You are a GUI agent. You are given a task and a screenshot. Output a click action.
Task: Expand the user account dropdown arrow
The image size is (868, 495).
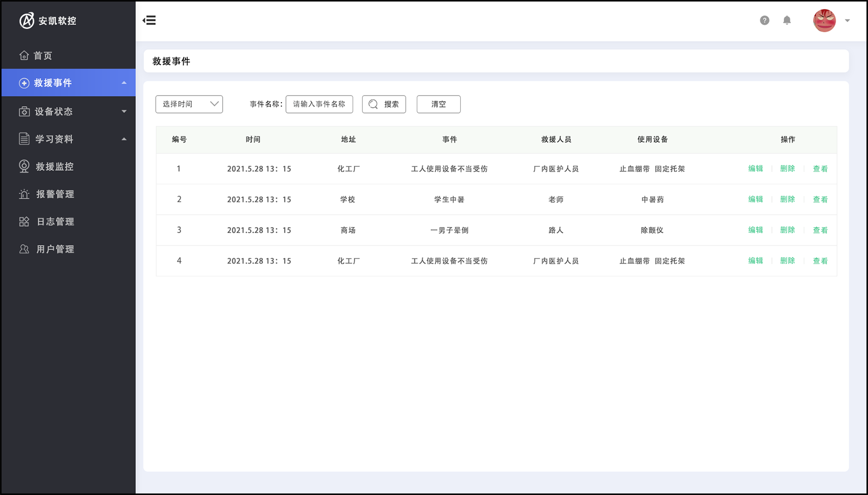[847, 21]
